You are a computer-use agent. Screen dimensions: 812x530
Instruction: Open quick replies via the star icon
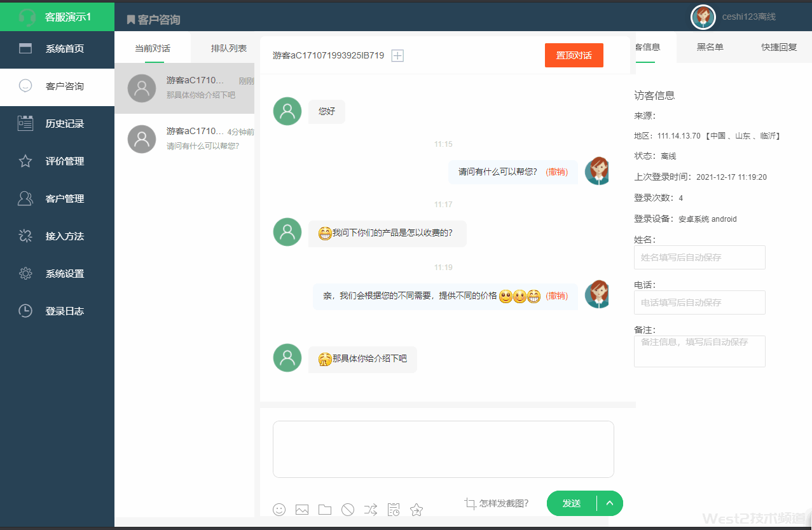click(416, 509)
